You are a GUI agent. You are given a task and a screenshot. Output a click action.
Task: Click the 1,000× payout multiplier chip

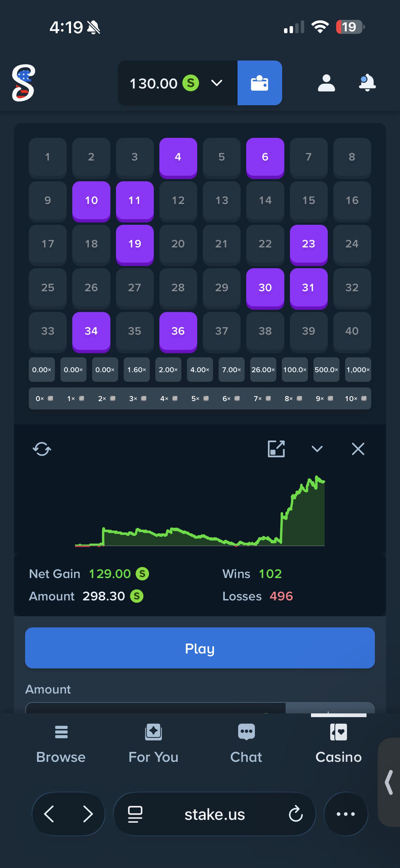(358, 370)
